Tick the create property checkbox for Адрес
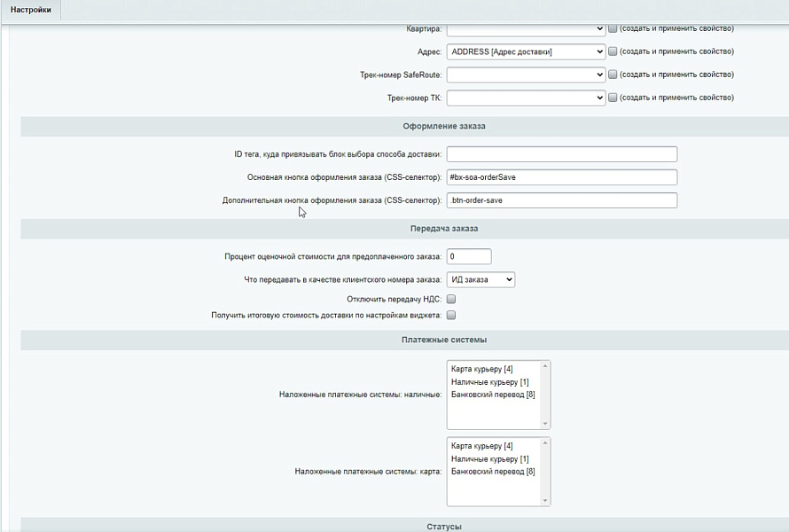The image size is (789, 532). point(613,51)
